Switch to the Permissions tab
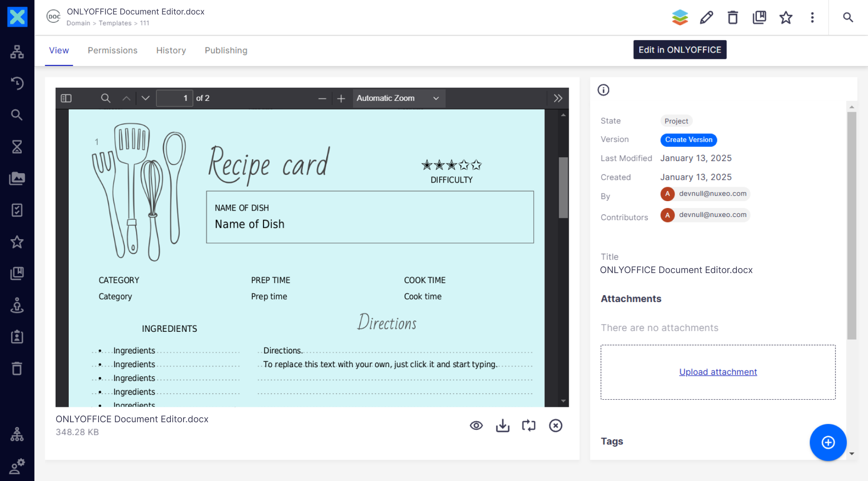 [x=112, y=50]
